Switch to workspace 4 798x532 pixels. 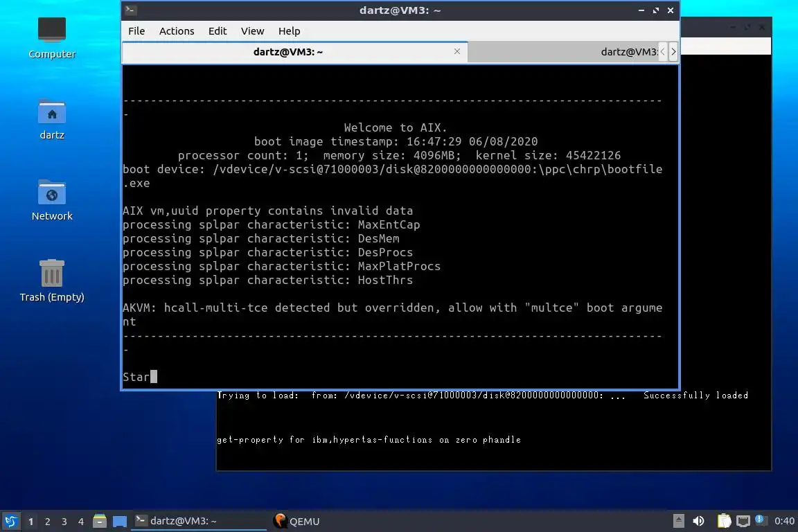click(x=81, y=522)
